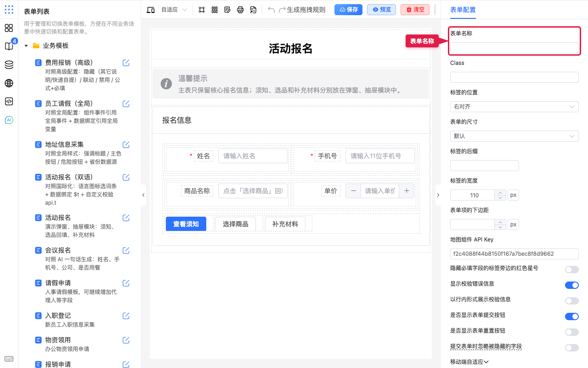The height and width of the screenshot is (368, 588).
Task: Launch the AI assistant icon
Action: point(9,120)
